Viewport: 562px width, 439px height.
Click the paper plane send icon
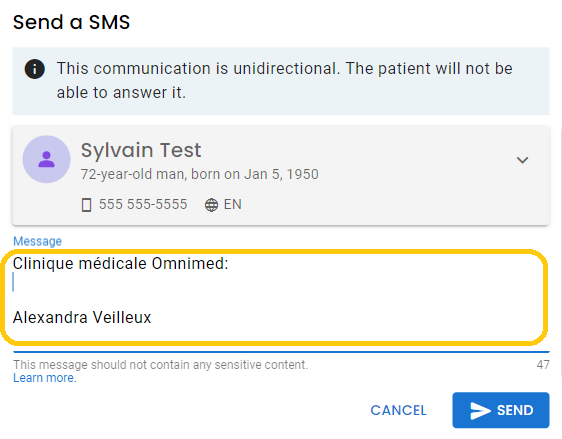point(480,410)
